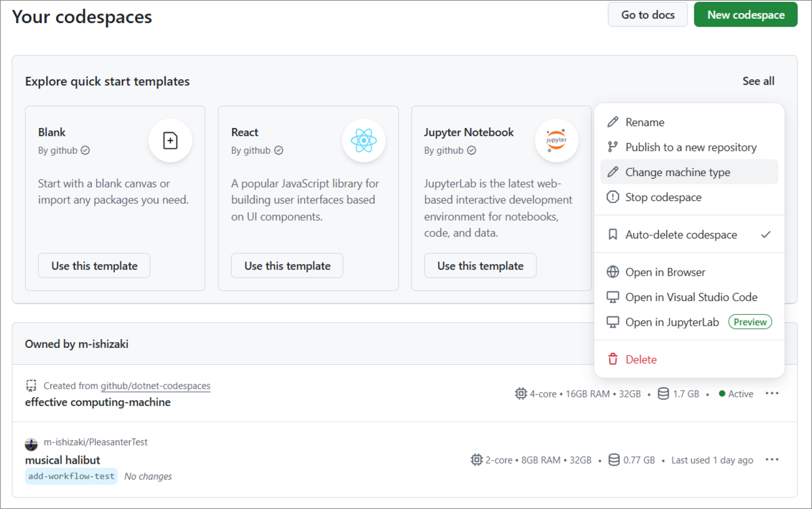Click the Your codespaces page title
This screenshot has width=812, height=509.
(82, 16)
